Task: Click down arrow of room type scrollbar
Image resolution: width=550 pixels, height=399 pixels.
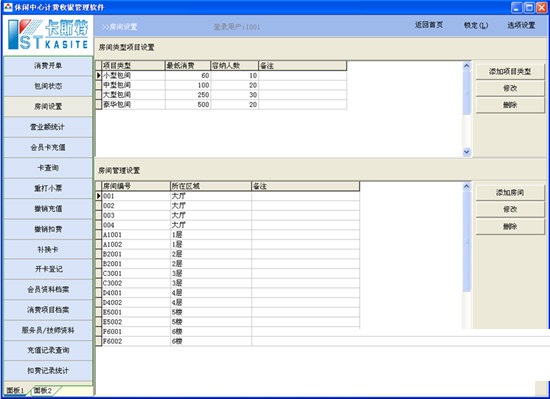Action: coord(467,152)
